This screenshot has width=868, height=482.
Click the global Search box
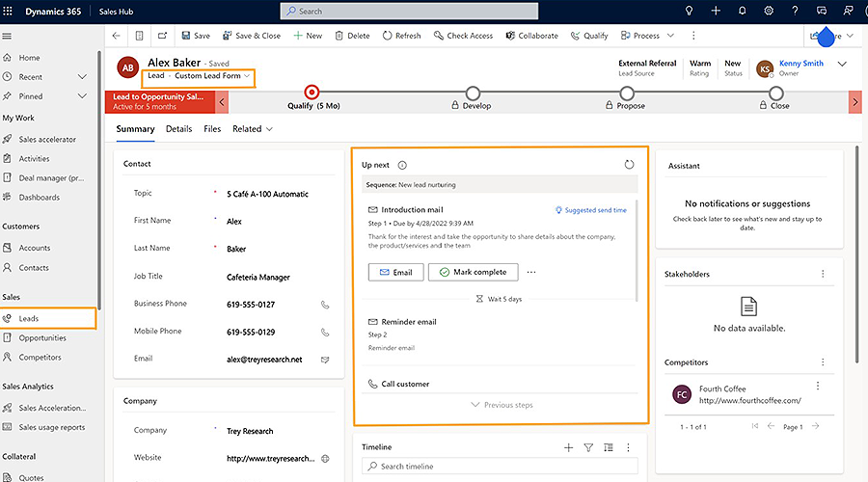[409, 11]
